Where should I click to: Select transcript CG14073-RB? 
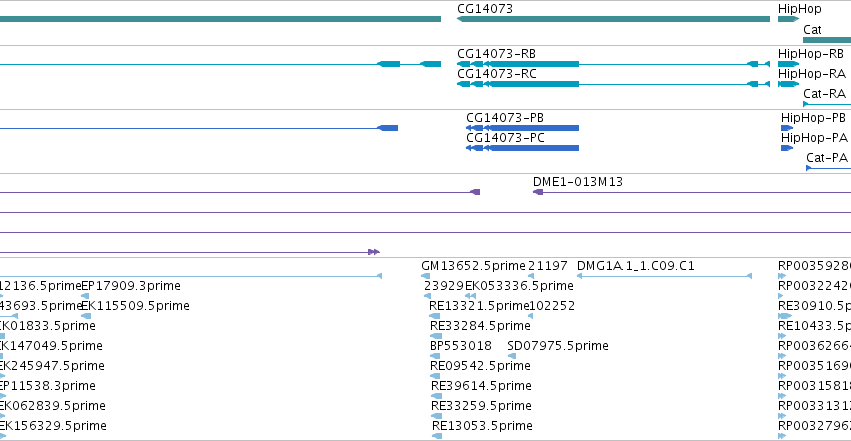tap(613, 64)
